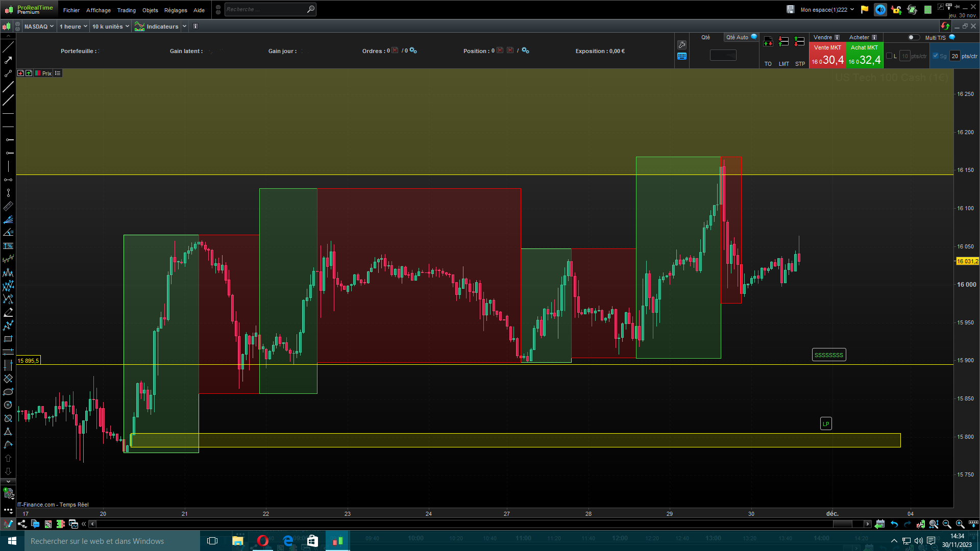Toggle the Multi T/S switch
Screen dimensions: 980x551
[x=914, y=37]
